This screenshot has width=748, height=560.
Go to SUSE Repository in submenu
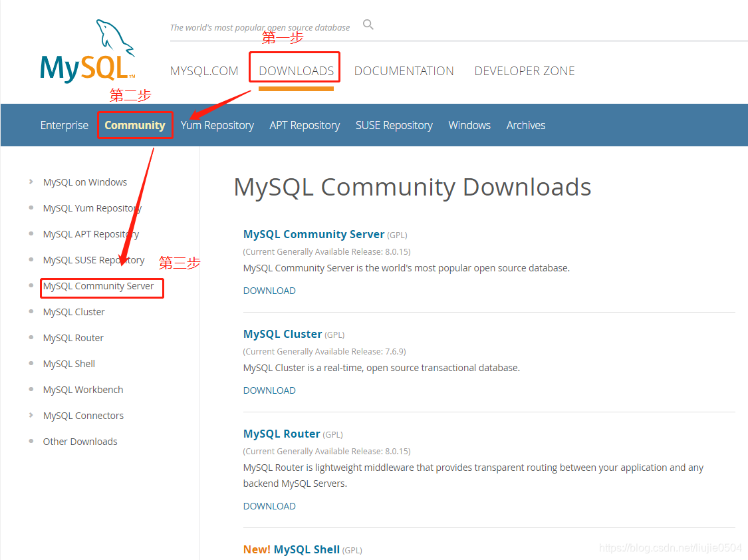click(394, 126)
